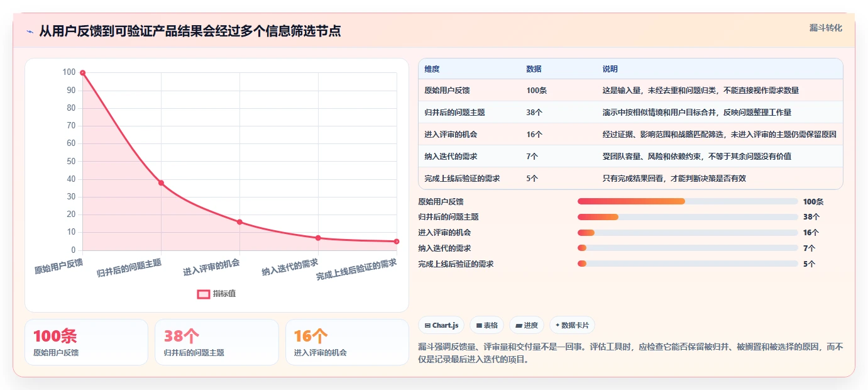The width and height of the screenshot is (868, 390).
Task: Click the progress list label 原始用户反馈
Action: tap(441, 201)
